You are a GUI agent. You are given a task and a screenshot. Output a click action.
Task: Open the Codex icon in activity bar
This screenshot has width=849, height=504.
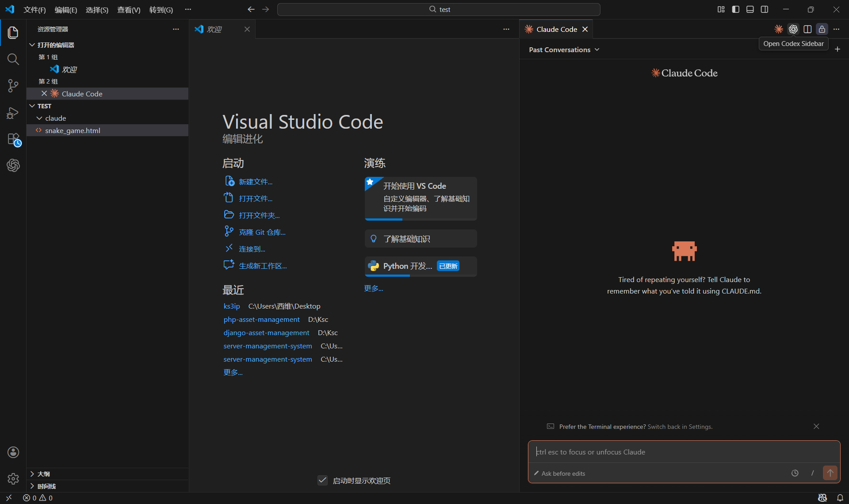[x=13, y=165]
